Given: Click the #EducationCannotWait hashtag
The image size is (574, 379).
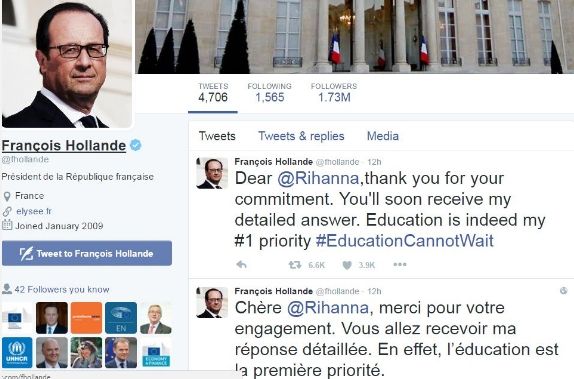Looking at the screenshot, I should point(405,241).
